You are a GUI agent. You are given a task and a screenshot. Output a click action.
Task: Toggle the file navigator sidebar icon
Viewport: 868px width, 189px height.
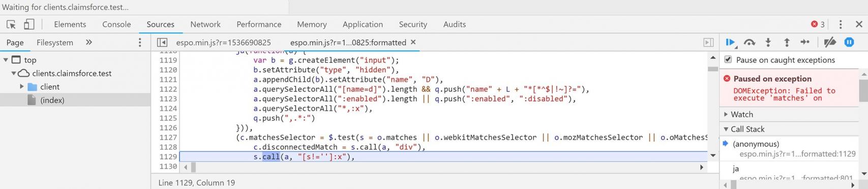(162, 42)
